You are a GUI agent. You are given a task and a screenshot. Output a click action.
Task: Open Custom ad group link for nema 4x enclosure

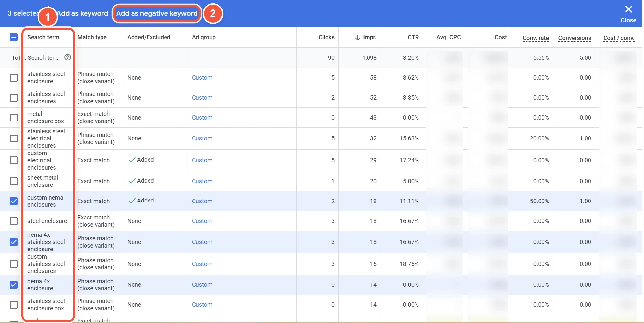[202, 285]
